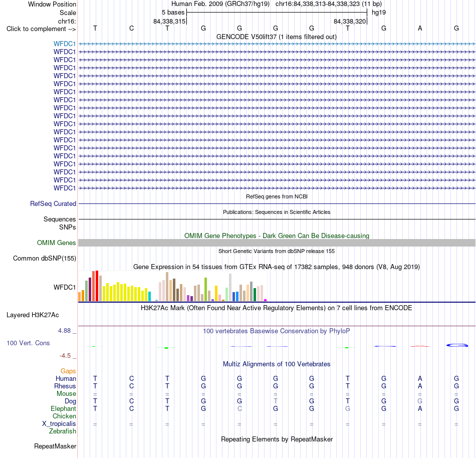Click the green OMIM Genes label
Screen dimensions: 476x458
click(56, 243)
